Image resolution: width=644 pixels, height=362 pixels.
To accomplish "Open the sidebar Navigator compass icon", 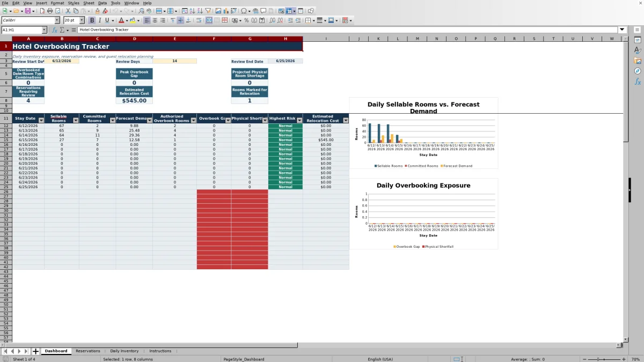I will tap(638, 71).
